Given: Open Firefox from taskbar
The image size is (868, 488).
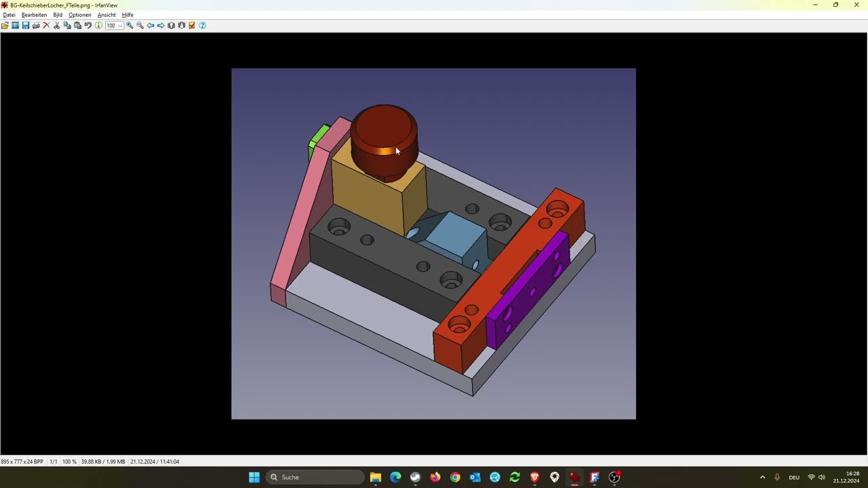Looking at the screenshot, I should point(435,477).
